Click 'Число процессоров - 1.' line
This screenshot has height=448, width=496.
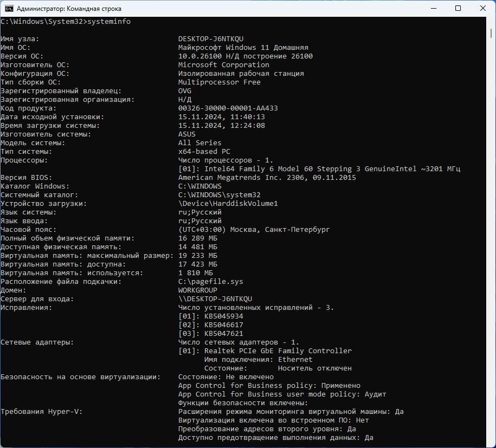(x=226, y=160)
